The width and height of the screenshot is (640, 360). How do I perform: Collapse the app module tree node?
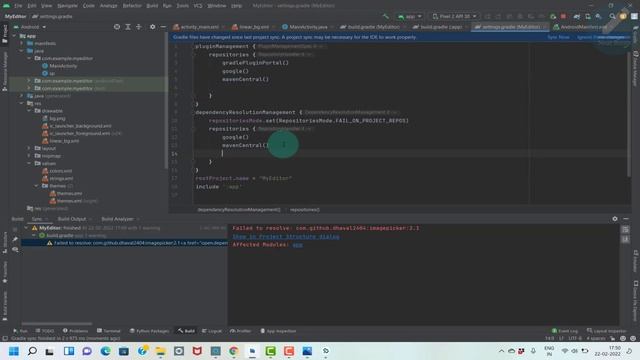pyautogui.click(x=15, y=36)
